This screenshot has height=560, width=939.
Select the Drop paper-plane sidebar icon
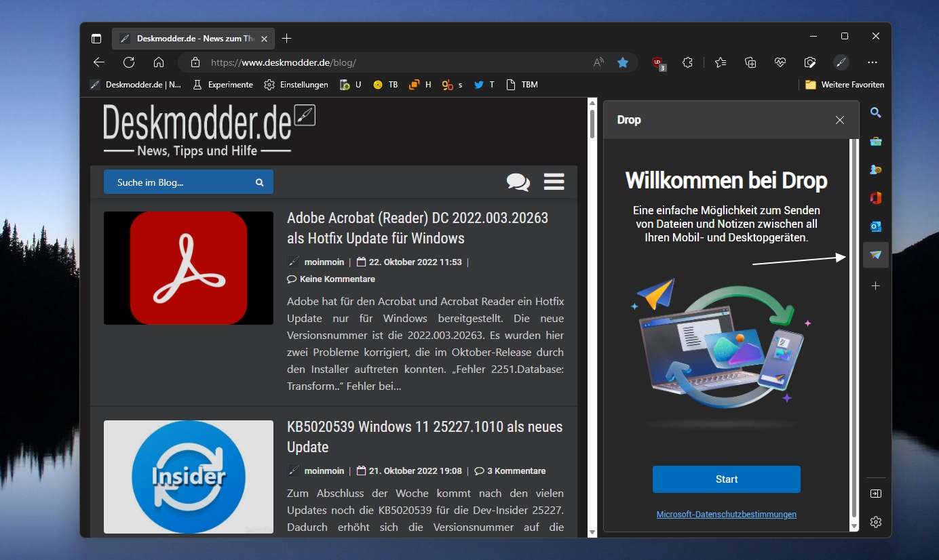876,255
